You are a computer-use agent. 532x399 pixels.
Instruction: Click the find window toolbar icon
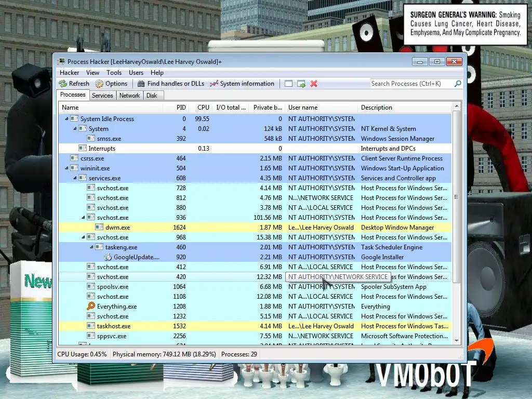[x=288, y=84]
